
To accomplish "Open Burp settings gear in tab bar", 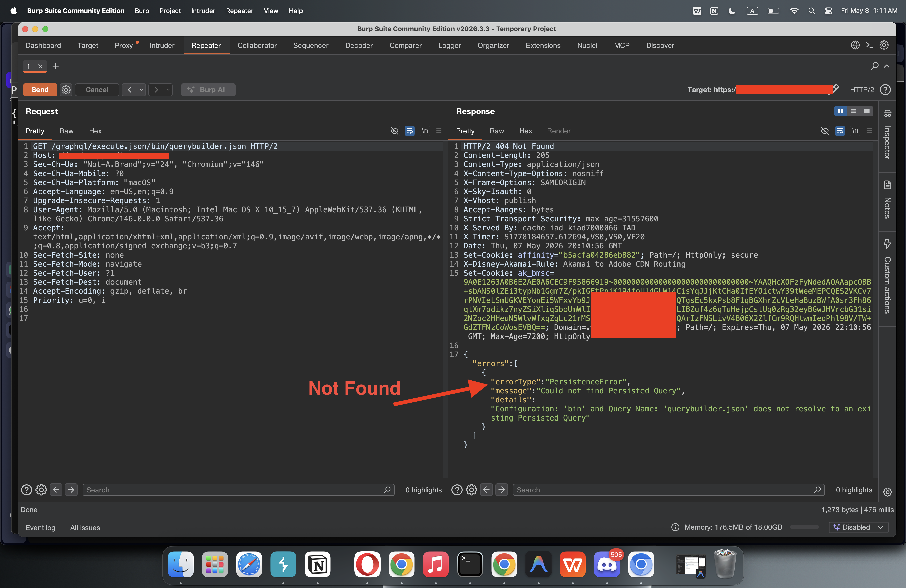I will coord(884,45).
